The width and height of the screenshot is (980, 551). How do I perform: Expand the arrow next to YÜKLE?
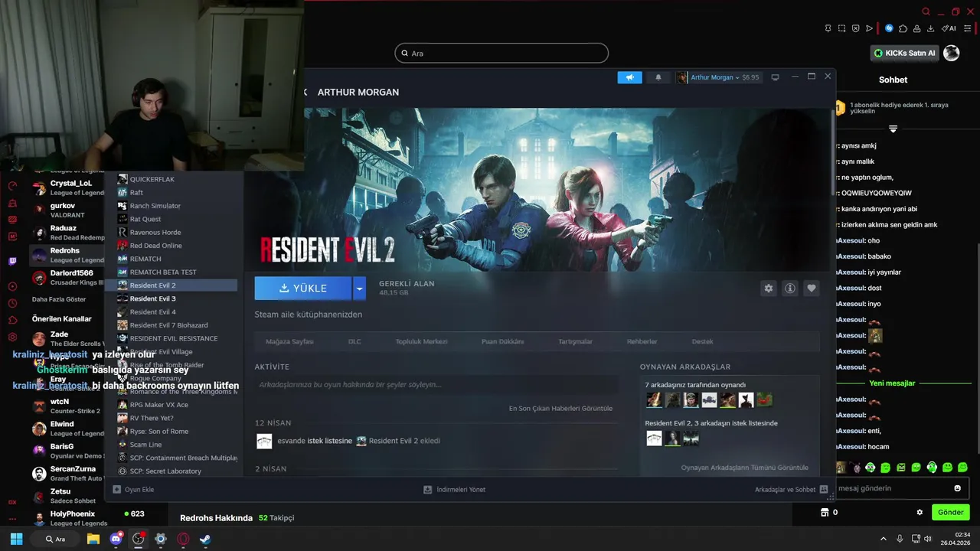tap(359, 289)
